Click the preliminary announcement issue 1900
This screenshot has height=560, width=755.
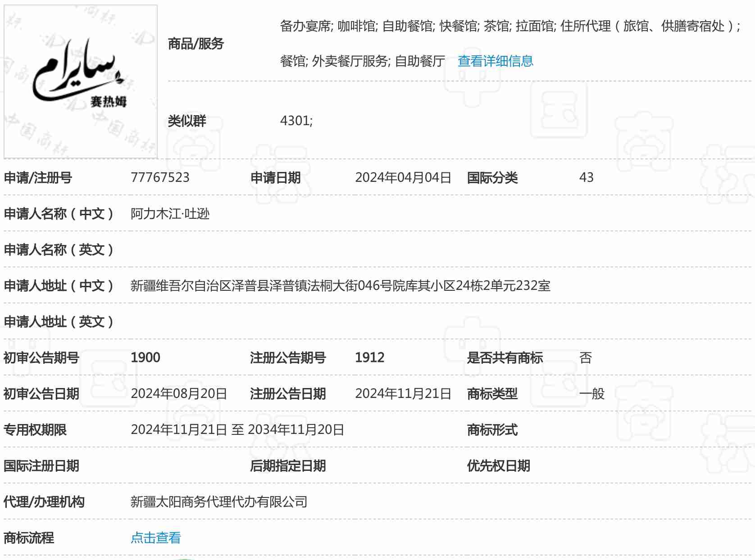click(146, 357)
